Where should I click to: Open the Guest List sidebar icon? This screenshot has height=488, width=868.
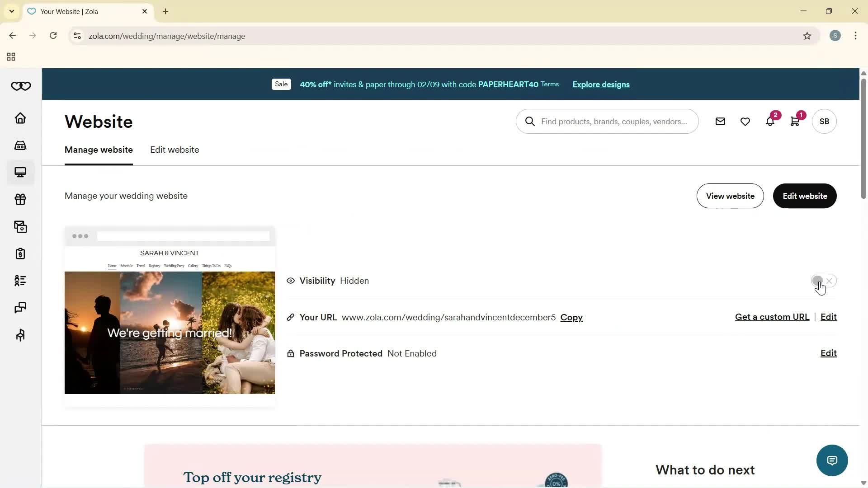pyautogui.click(x=20, y=281)
